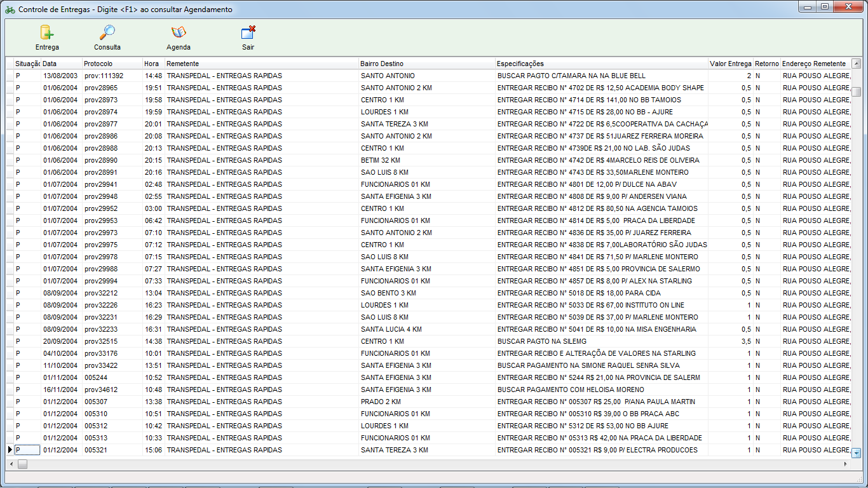Screen dimensions: 868x488
Task: Click the vertical scrollbar thumb
Action: [856, 91]
